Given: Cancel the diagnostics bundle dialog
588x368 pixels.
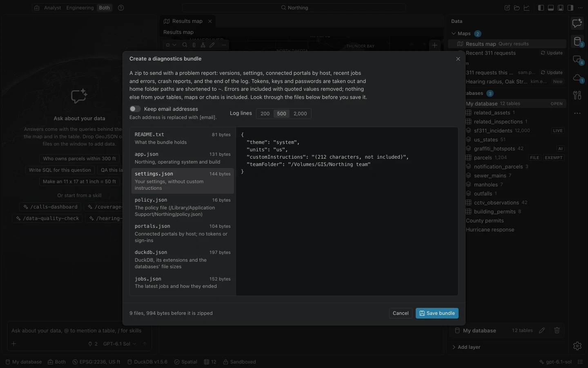Looking at the screenshot, I should point(401,313).
